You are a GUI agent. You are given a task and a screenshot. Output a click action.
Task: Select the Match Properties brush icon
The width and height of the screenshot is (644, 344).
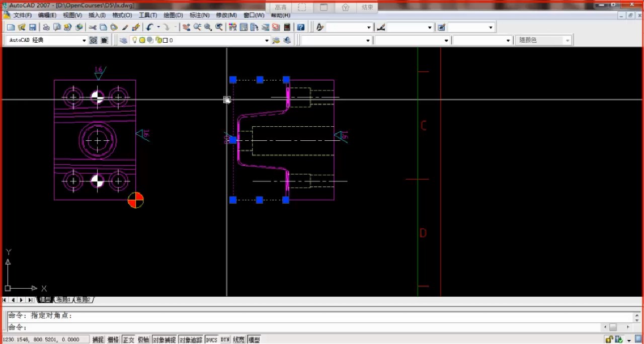point(125,27)
